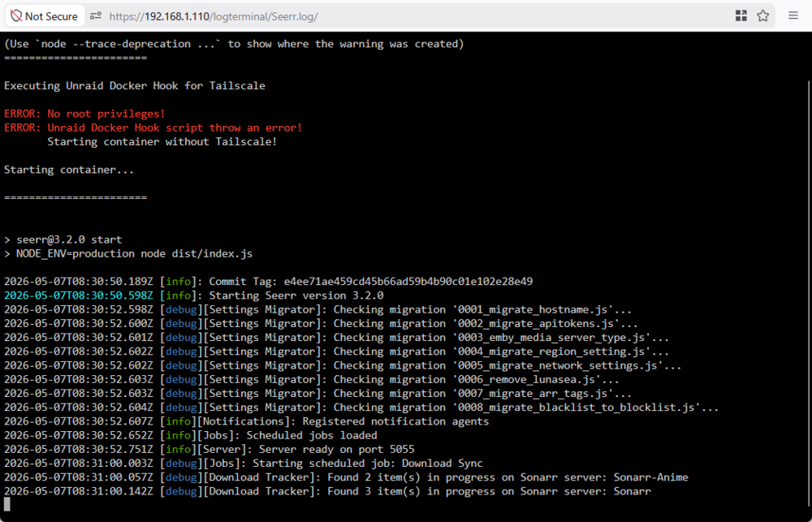812x522 pixels.
Task: Click 'Server ready on port 5055' line
Action: (x=209, y=449)
